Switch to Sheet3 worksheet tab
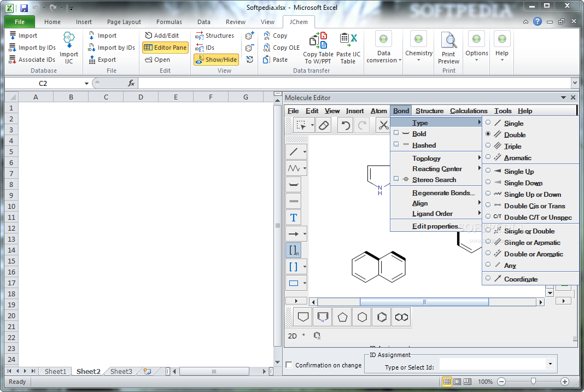 [121, 372]
